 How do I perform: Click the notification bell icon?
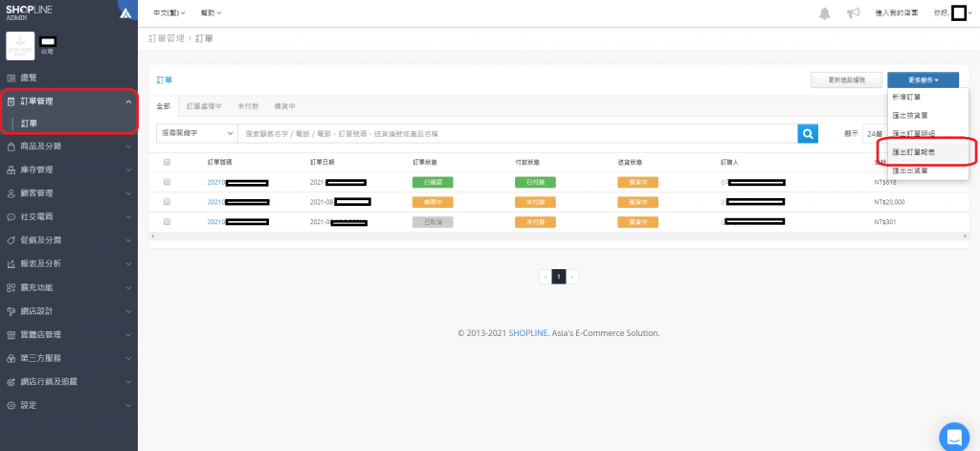[824, 12]
